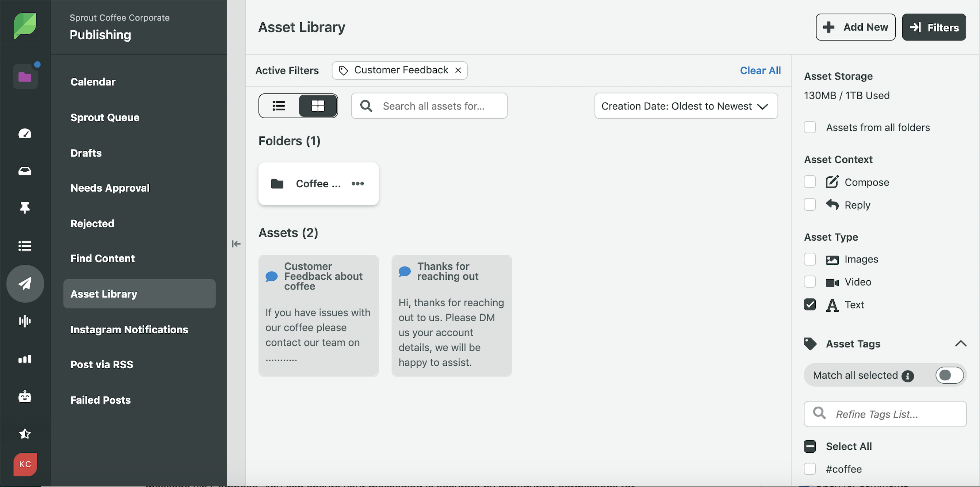The width and height of the screenshot is (980, 487).
Task: Click the dashboard gauge icon in sidebar
Action: (25, 134)
